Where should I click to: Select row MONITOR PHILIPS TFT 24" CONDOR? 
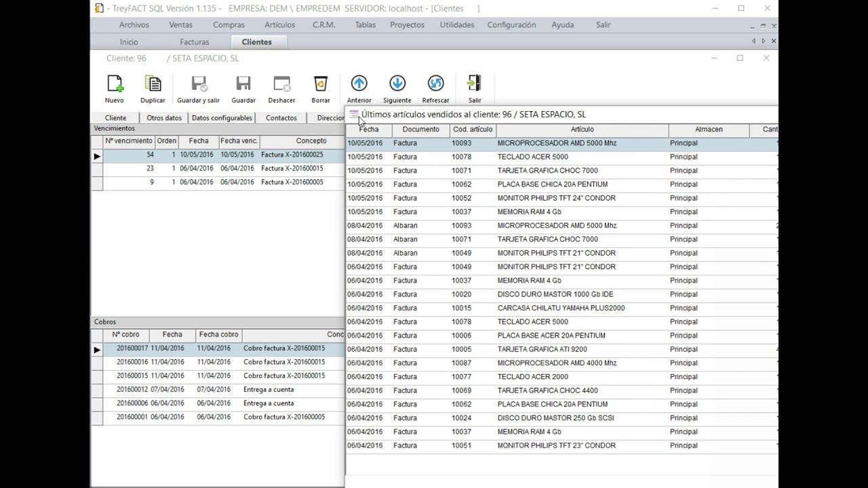[x=562, y=199]
